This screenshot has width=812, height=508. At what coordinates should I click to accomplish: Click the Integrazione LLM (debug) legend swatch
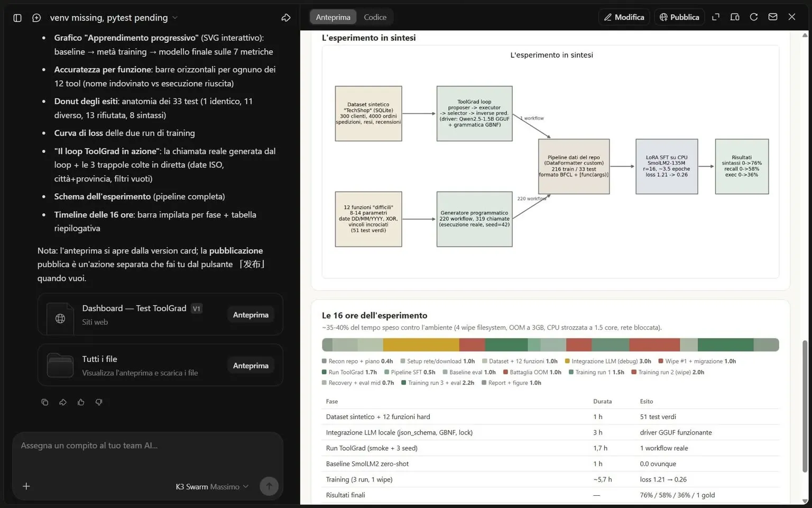tap(567, 361)
